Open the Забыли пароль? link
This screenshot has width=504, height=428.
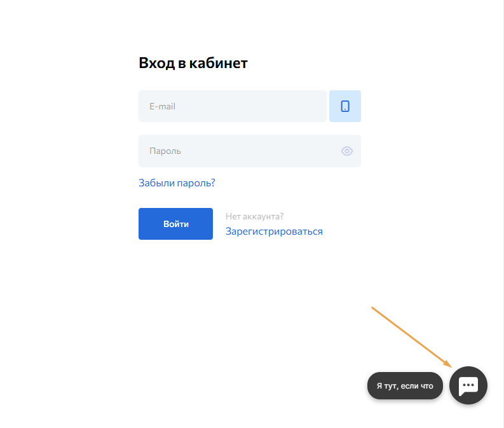pyautogui.click(x=177, y=183)
